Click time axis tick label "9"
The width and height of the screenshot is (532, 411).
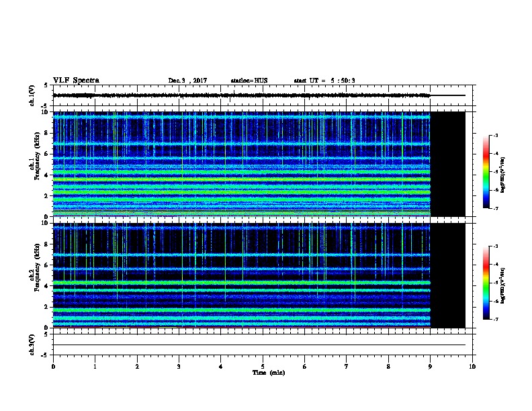430,367
